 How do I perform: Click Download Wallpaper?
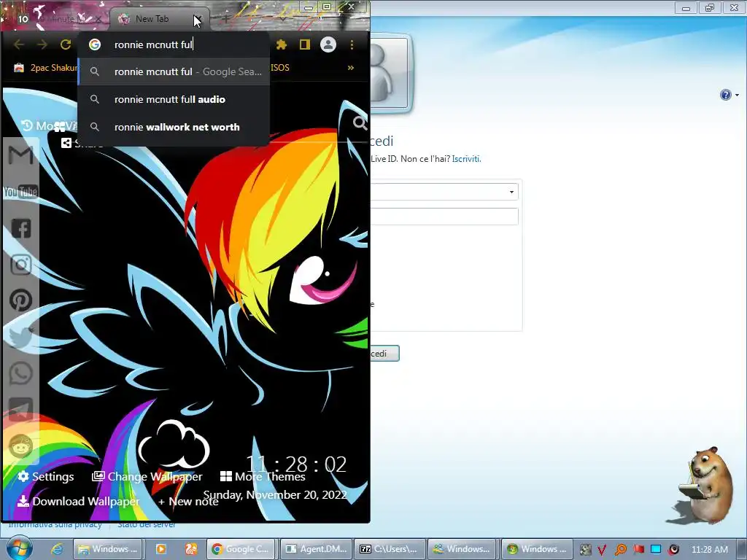(x=79, y=502)
